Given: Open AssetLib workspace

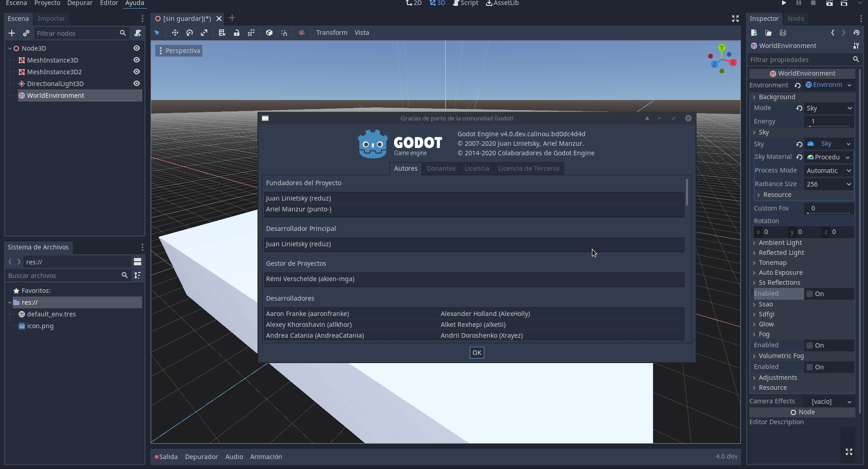Looking at the screenshot, I should coord(502,3).
